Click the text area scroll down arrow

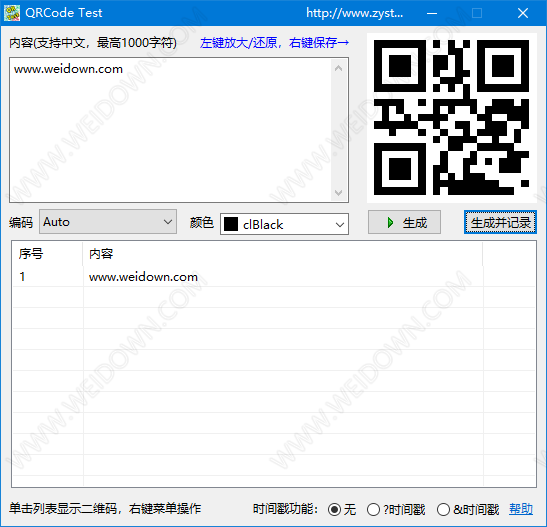coord(338,192)
